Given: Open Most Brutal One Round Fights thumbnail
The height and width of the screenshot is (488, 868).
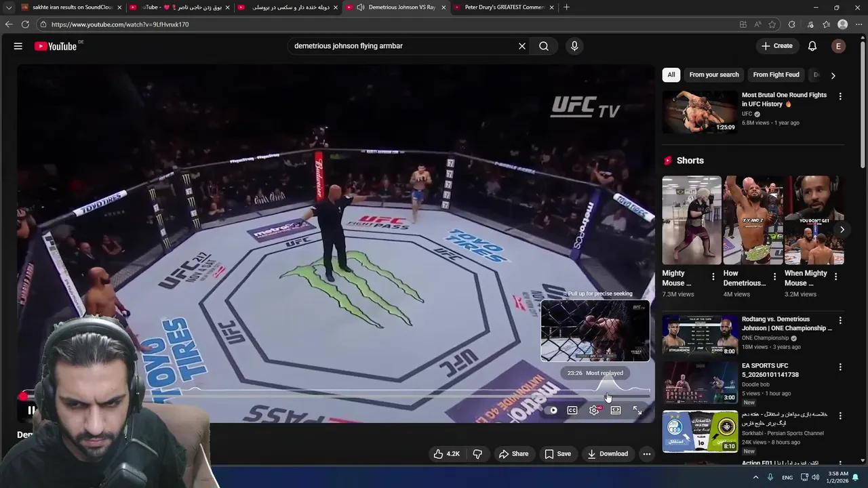Looking at the screenshot, I should [700, 112].
